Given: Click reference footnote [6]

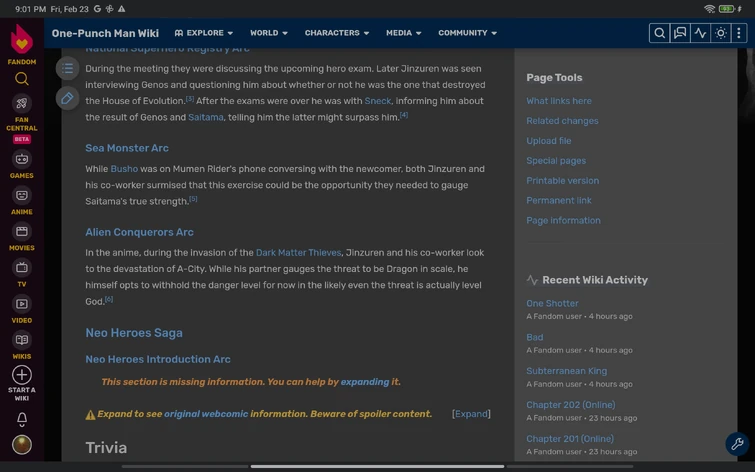Looking at the screenshot, I should 109,299.
